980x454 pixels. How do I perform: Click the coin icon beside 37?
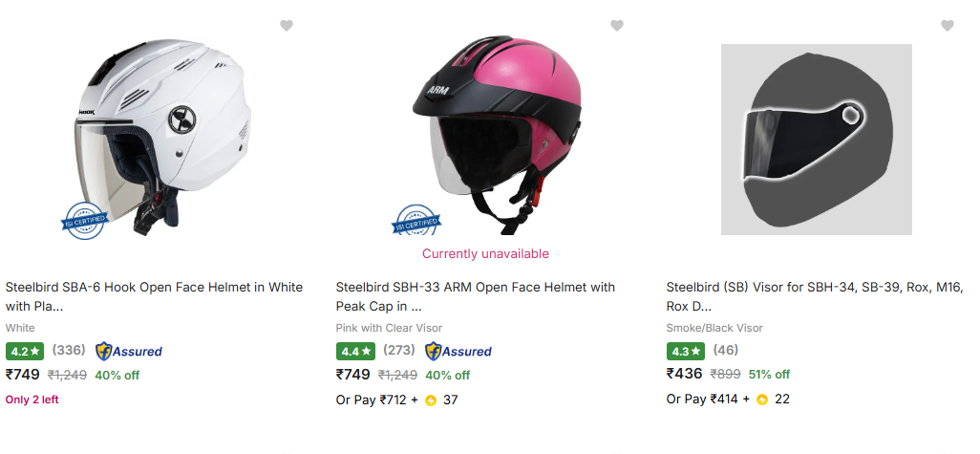coord(431,400)
